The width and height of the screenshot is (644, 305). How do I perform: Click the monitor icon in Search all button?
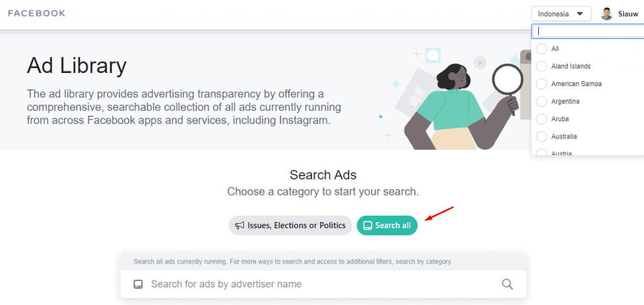[x=368, y=225]
